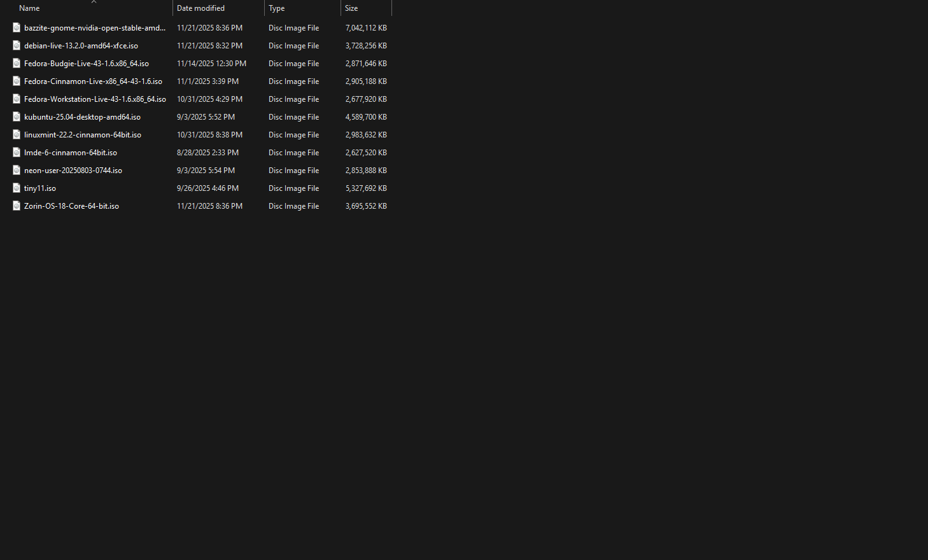928x560 pixels.
Task: Click the size value 2,905,188 KB
Action: (366, 81)
